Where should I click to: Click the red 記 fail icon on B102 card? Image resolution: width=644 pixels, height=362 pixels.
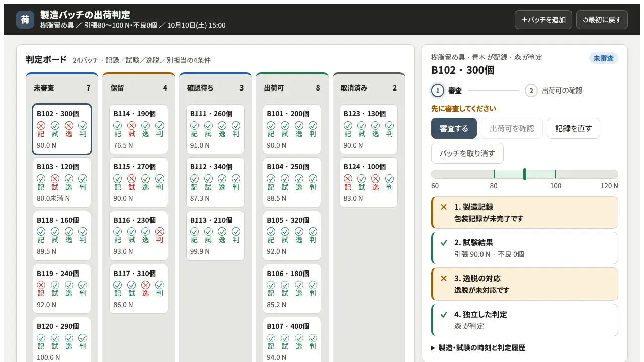(41, 125)
